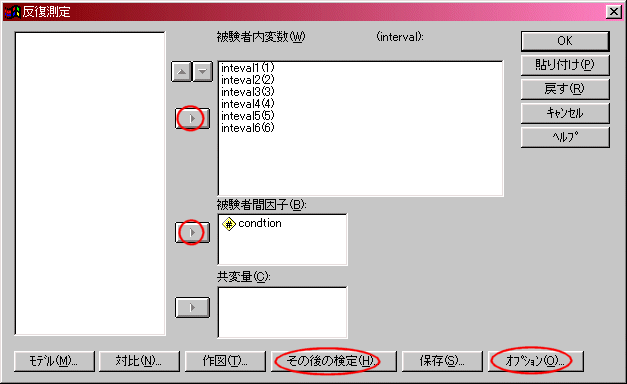Confirm with the OK button
Image resolution: width=627 pixels, height=384 pixels.
(x=565, y=41)
